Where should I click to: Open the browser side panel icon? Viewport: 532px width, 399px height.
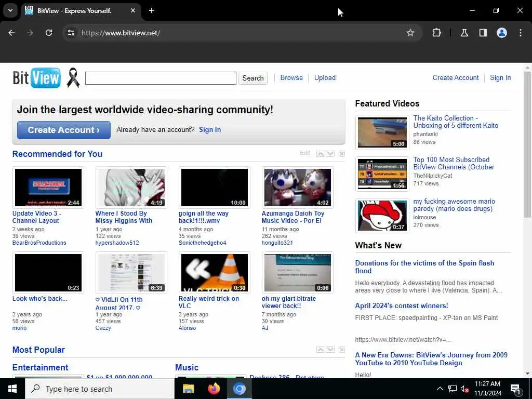[x=483, y=33]
